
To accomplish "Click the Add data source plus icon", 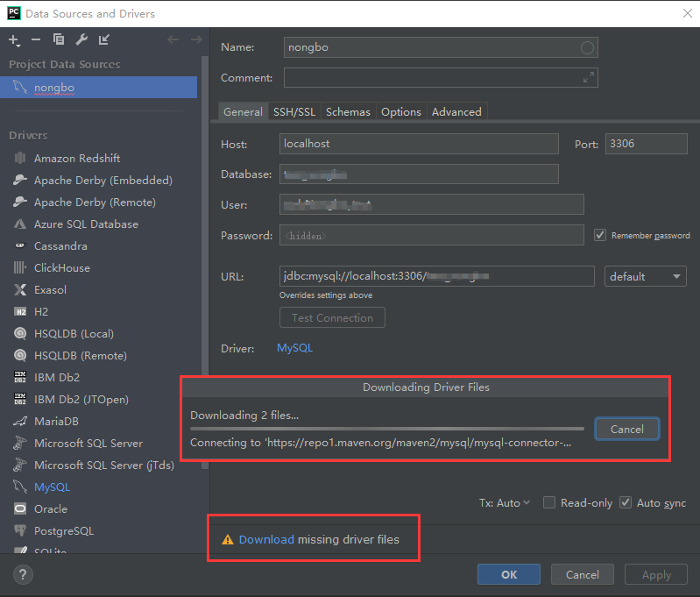I will click(14, 40).
